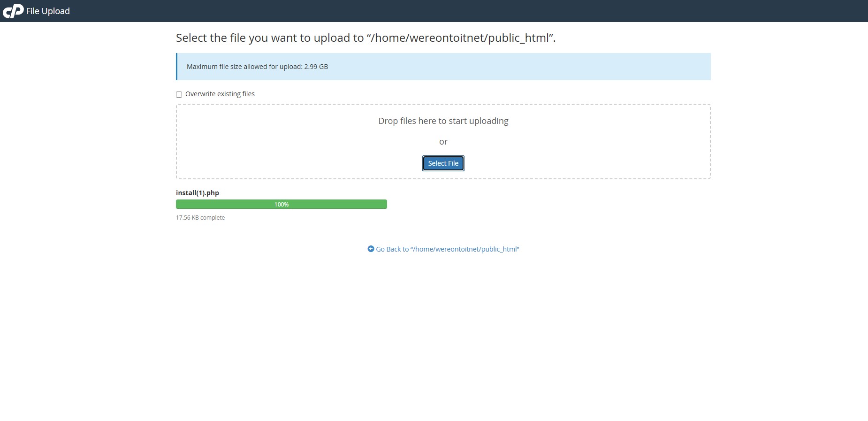868x421 pixels.
Task: Click the File Upload header title
Action: pos(48,11)
